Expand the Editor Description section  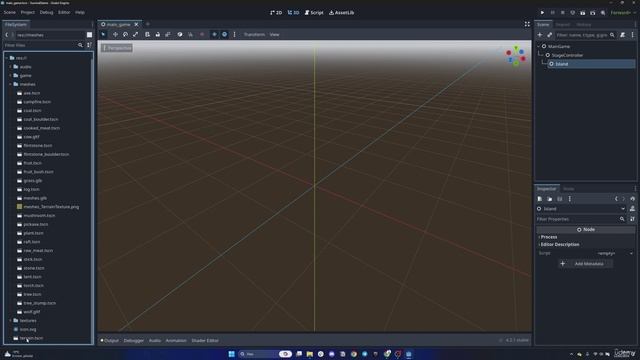coord(560,244)
